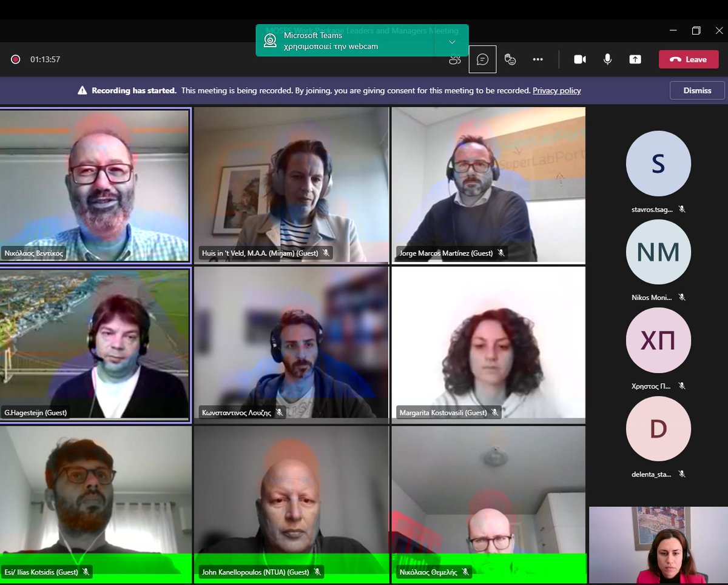The width and height of the screenshot is (728, 585).
Task: Click the S avatar for stavros.tsag
Action: click(658, 164)
